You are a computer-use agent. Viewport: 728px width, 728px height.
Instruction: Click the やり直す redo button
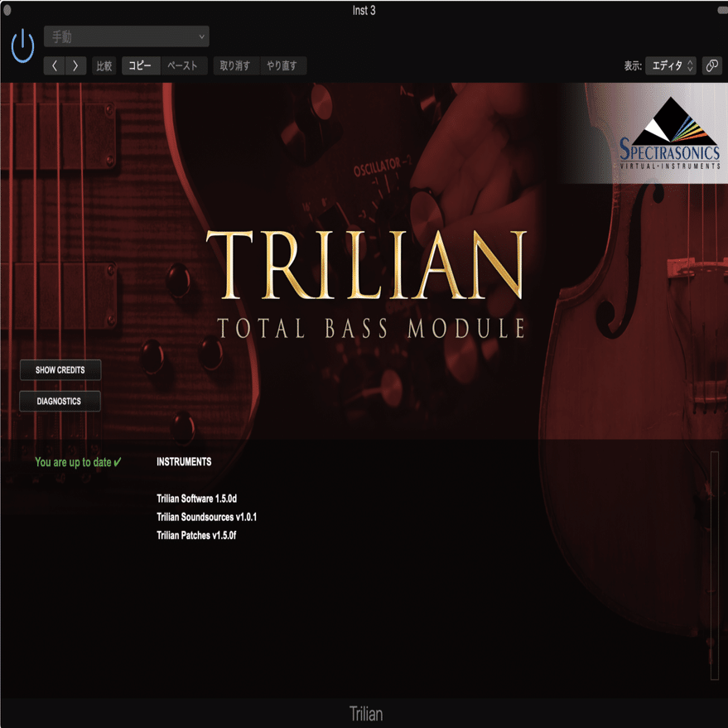tap(282, 66)
